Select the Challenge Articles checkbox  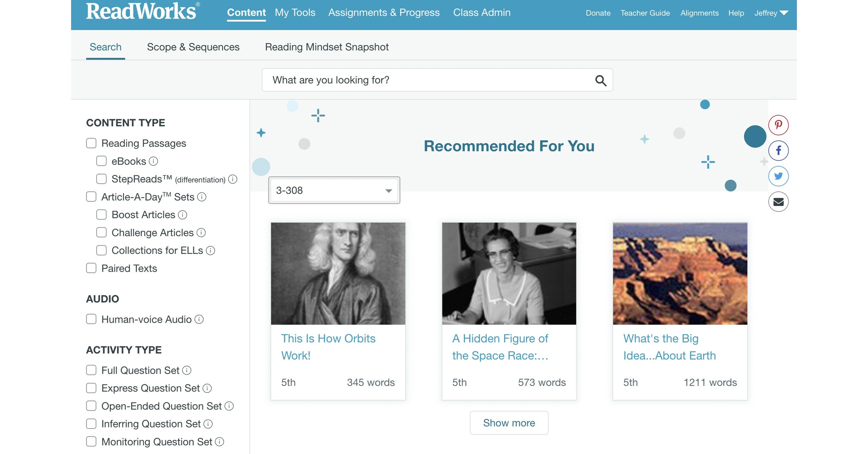102,232
